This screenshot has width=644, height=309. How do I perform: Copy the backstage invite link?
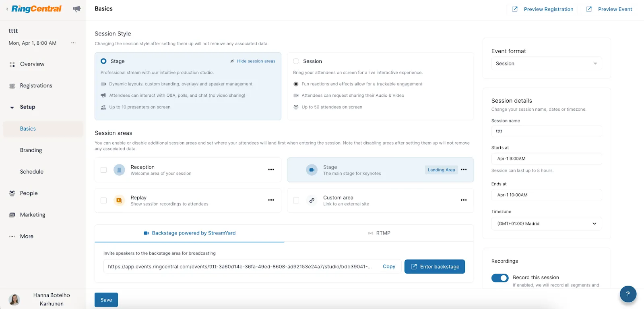(389, 267)
